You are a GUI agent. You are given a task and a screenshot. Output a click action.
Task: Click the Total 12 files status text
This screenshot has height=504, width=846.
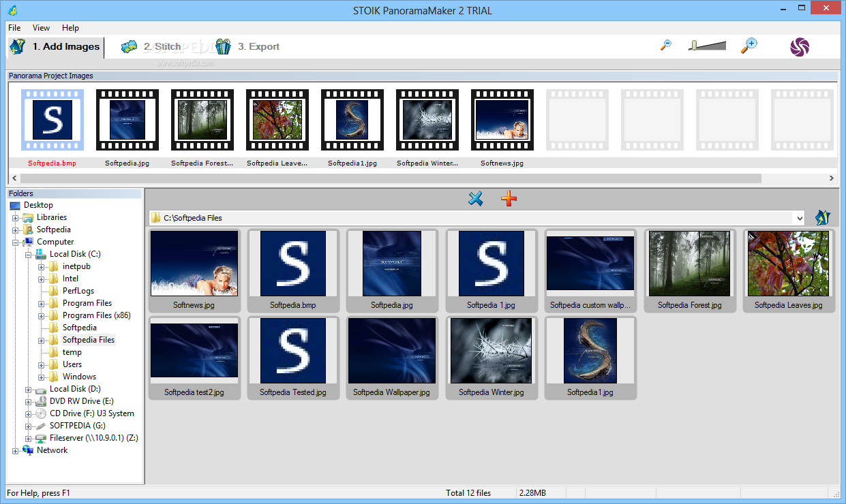[468, 493]
